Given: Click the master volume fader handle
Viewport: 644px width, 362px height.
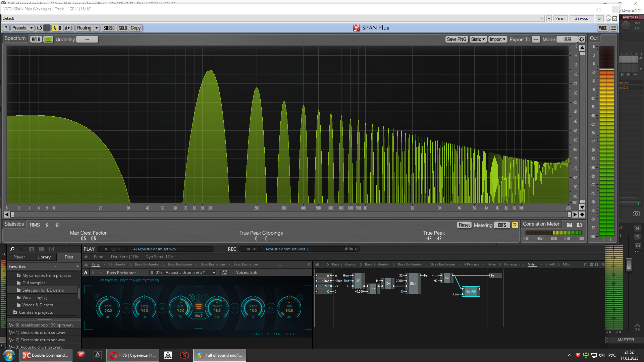Looking at the screenshot, I should click(629, 265).
